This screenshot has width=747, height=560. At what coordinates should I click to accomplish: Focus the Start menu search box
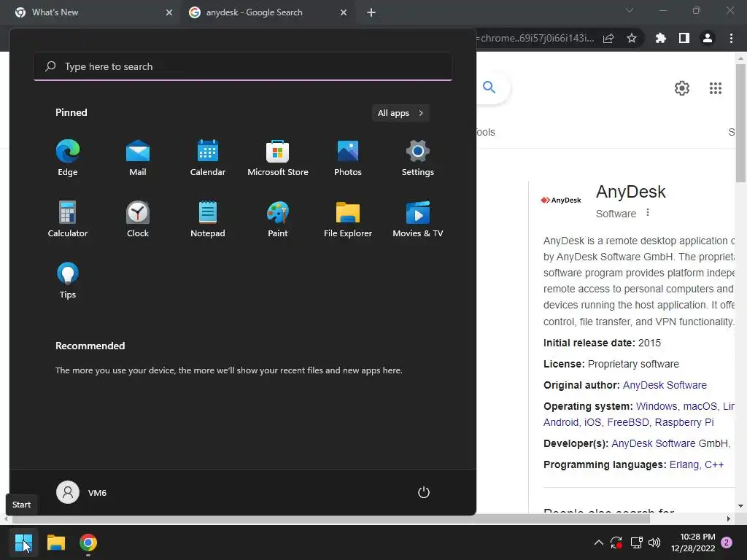coord(243,66)
